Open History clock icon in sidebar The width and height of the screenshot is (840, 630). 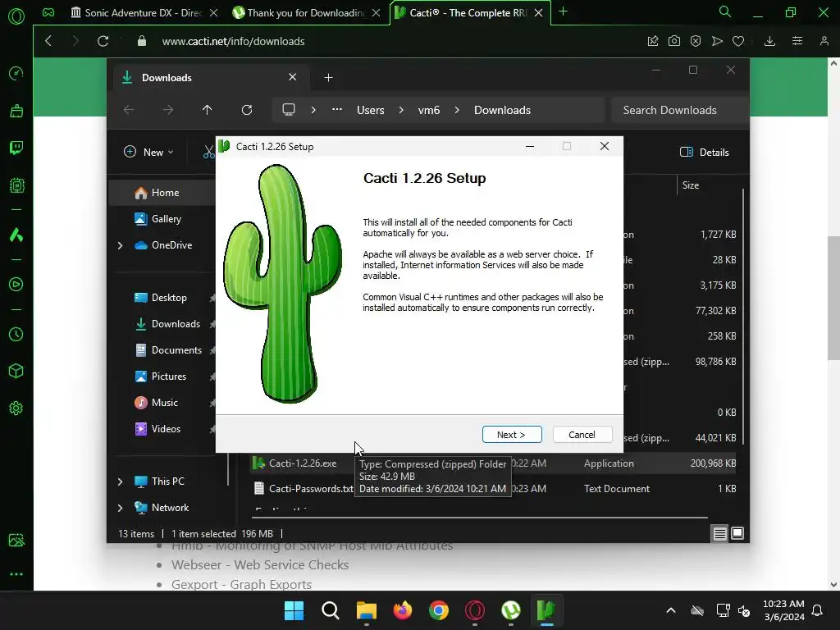point(16,335)
